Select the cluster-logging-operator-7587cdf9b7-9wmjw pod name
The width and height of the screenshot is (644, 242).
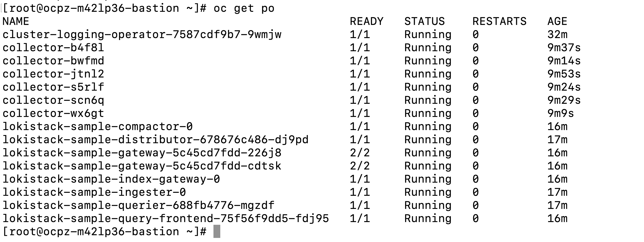[142, 35]
